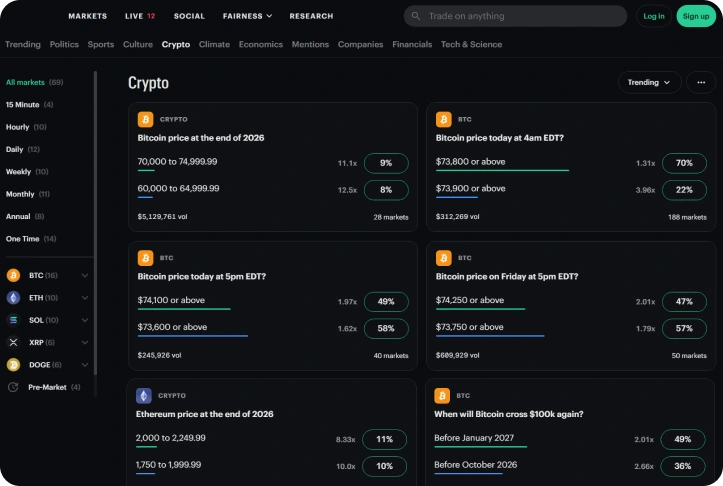723x486 pixels.
Task: Select the 15 Minute filter
Action: tap(30, 105)
